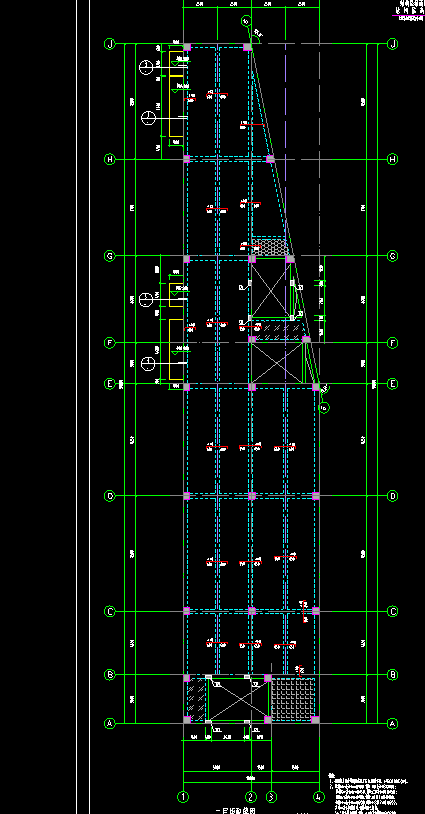
Task: Click bottom grid bubble numbered 4
Action: 319,796
